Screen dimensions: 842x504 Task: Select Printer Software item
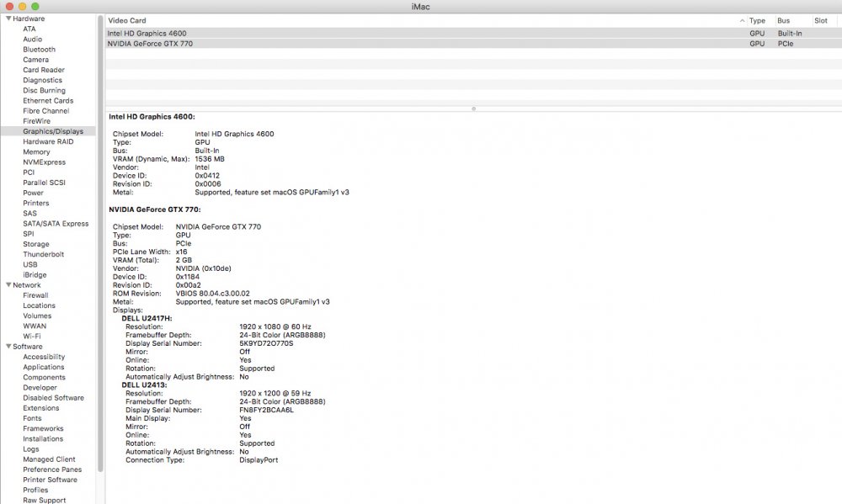pyautogui.click(x=50, y=480)
